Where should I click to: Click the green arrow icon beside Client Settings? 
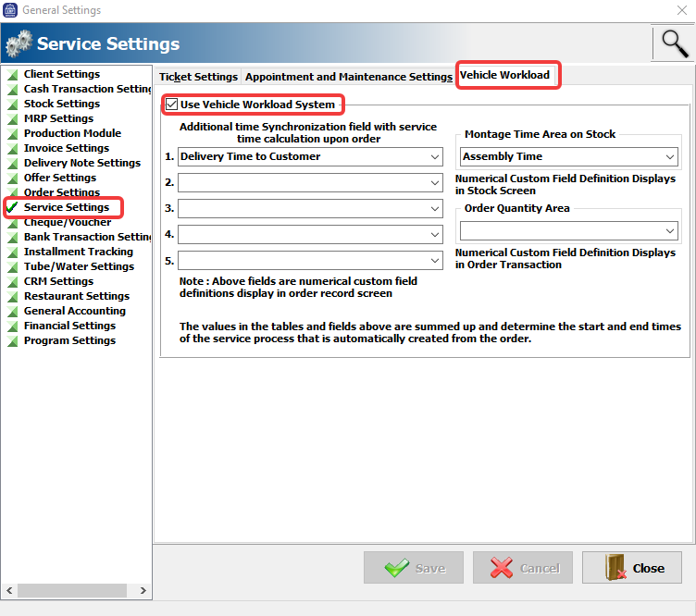[12, 75]
